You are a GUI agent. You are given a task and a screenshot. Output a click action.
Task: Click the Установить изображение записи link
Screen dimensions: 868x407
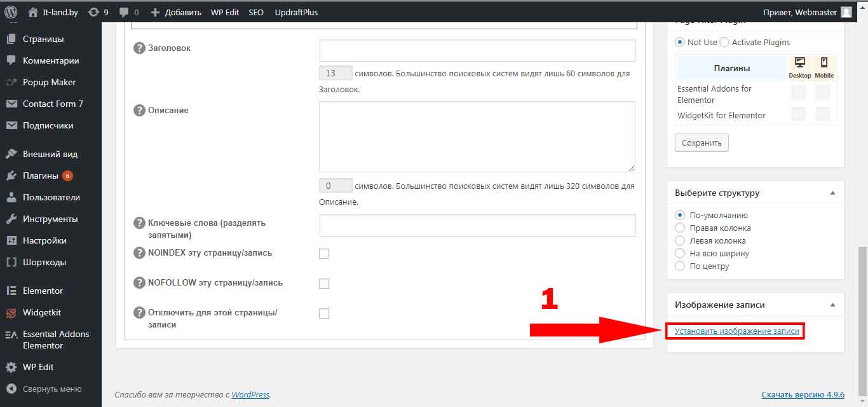click(736, 331)
